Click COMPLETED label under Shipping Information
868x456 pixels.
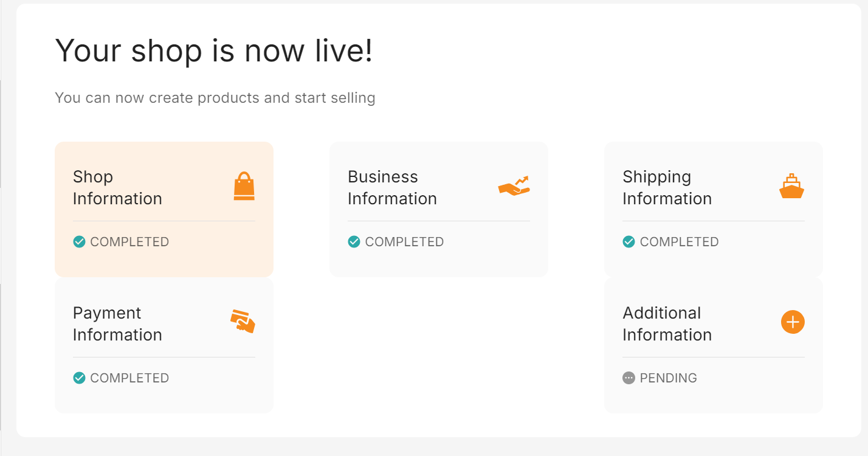coord(679,242)
